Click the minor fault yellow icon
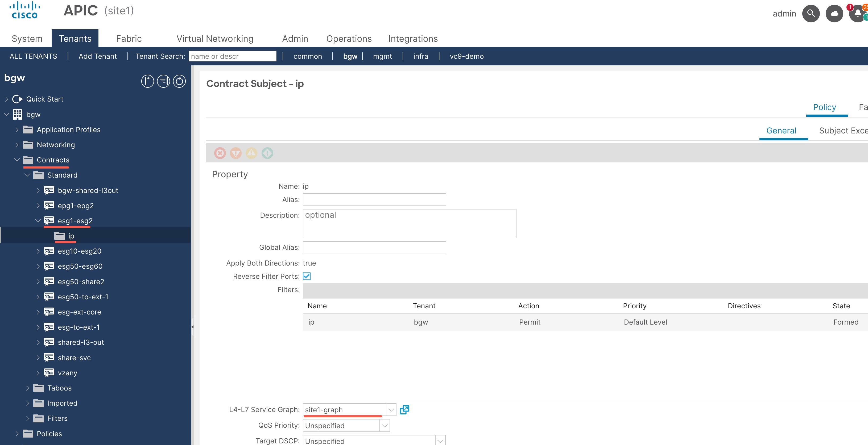Viewport: 868px width, 445px height. pyautogui.click(x=251, y=153)
